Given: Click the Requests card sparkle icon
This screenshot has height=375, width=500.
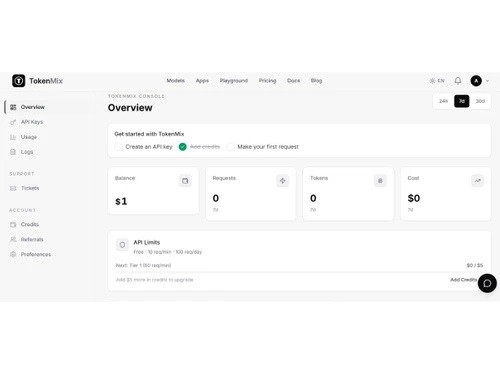Looking at the screenshot, I should [283, 181].
